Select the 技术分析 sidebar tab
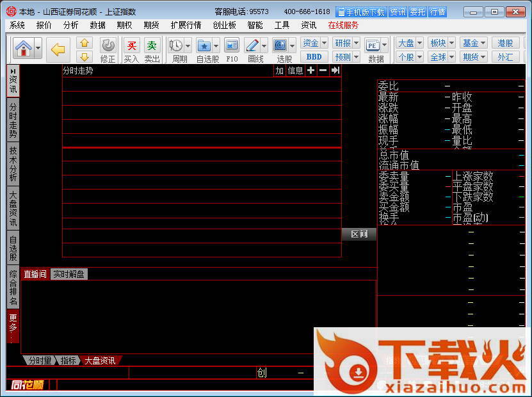Image resolution: width=532 pixels, height=397 pixels. (x=13, y=164)
